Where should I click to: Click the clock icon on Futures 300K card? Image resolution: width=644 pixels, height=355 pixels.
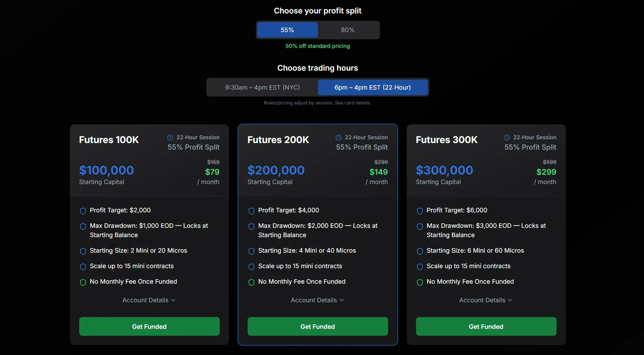point(507,138)
